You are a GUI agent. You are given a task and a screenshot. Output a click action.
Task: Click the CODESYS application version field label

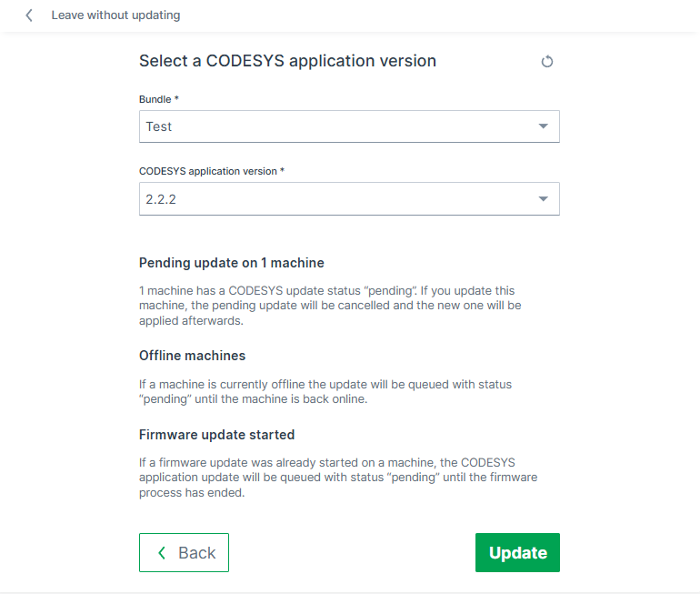(x=208, y=171)
